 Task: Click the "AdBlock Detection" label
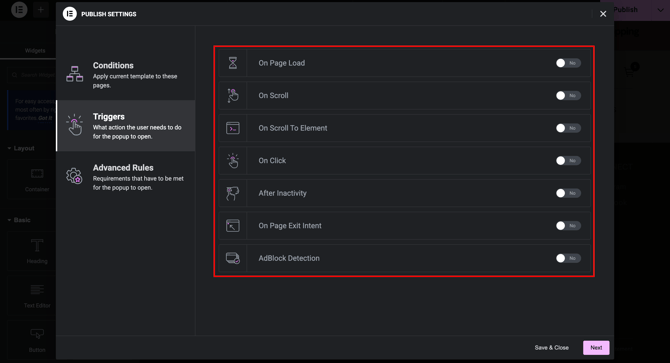289,258
